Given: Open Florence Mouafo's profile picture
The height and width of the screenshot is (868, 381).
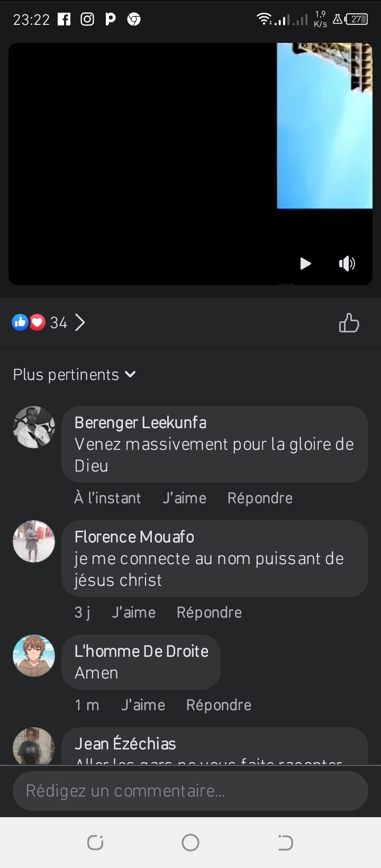Looking at the screenshot, I should tap(34, 541).
